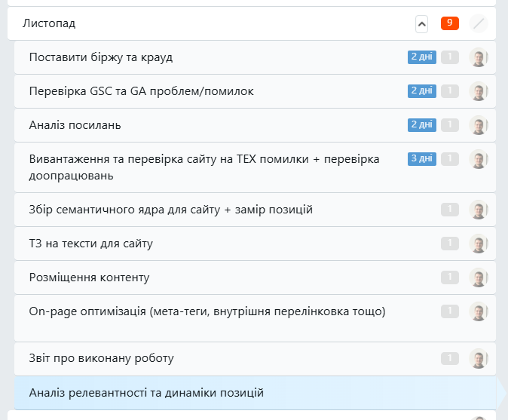508x420 pixels.
Task: Click assignee avatar on Звіт про виконану роботу
Action: coord(478,359)
